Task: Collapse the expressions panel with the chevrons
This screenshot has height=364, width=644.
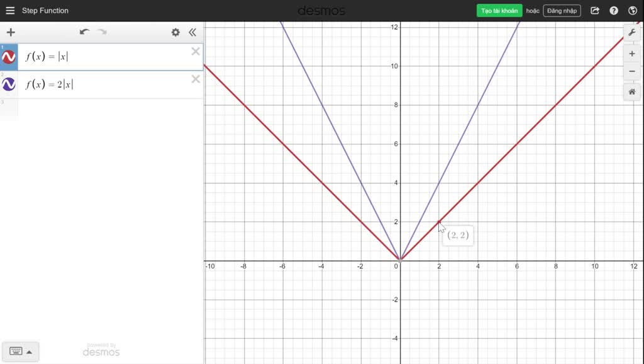Action: pyautogui.click(x=192, y=32)
